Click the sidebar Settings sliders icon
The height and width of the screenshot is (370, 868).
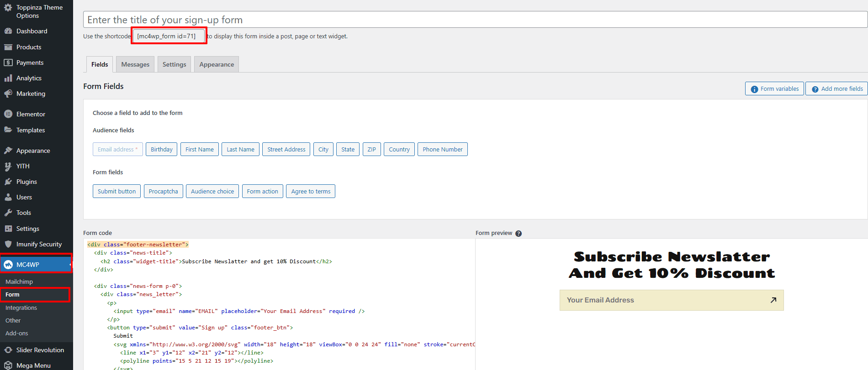[8, 229]
